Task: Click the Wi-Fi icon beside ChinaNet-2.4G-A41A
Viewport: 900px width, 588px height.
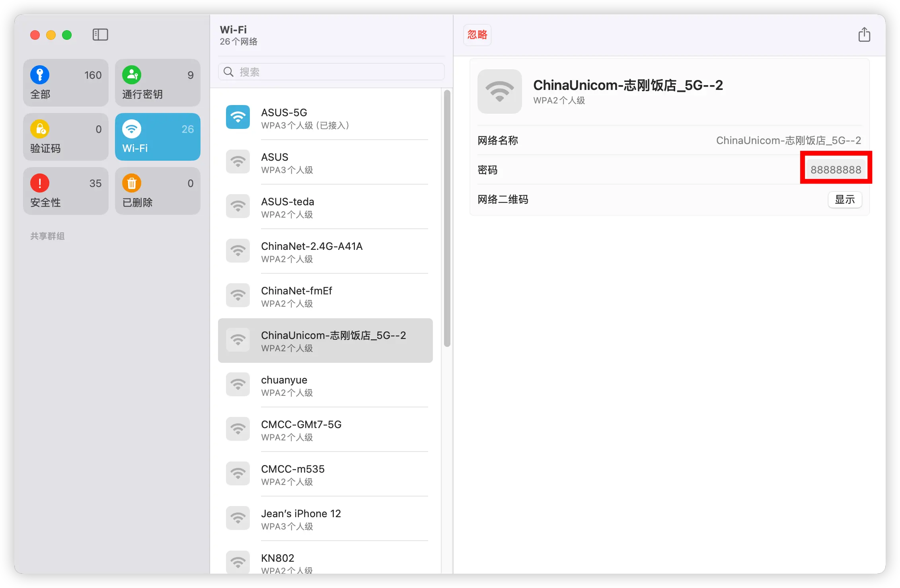Action: (x=238, y=251)
